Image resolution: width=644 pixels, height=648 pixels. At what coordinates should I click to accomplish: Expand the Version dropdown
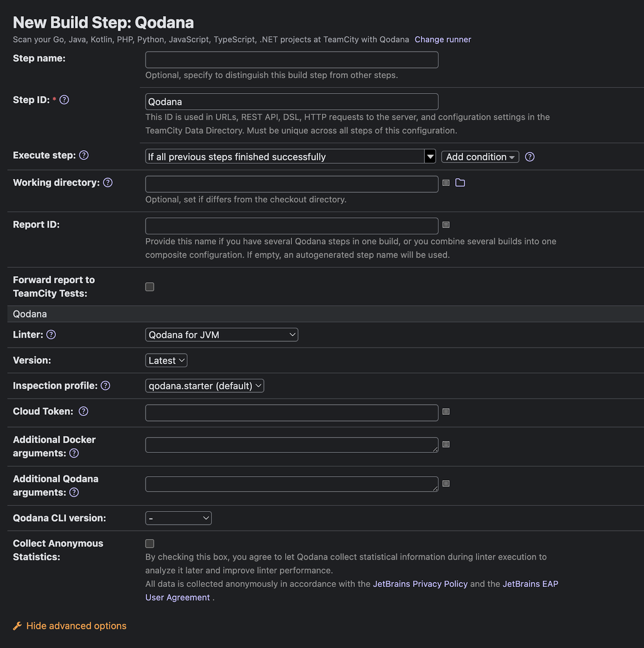coord(166,361)
